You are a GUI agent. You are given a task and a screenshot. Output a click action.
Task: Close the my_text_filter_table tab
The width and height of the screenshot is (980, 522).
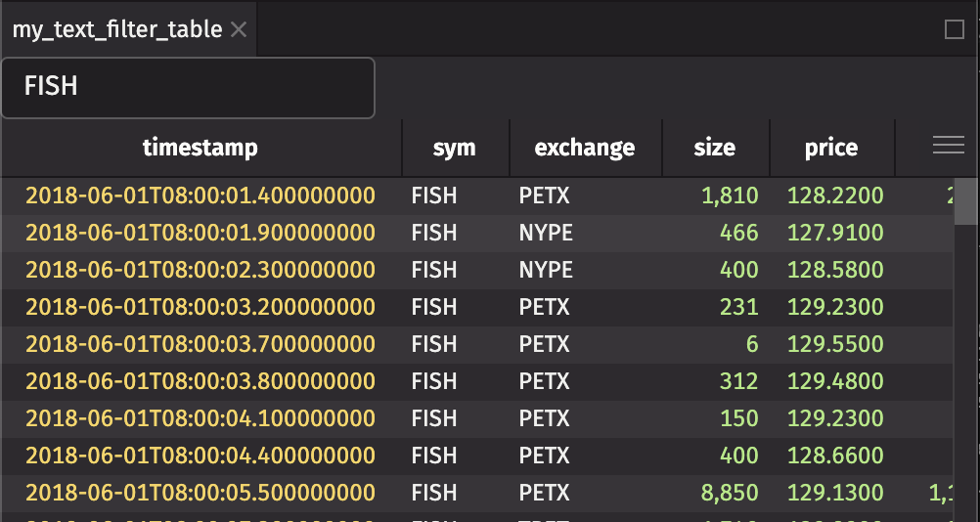coord(238,30)
